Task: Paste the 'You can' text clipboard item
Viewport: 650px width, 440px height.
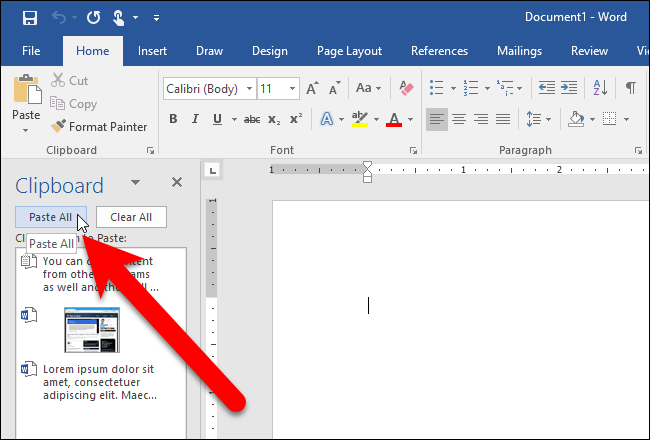Action: point(101,274)
